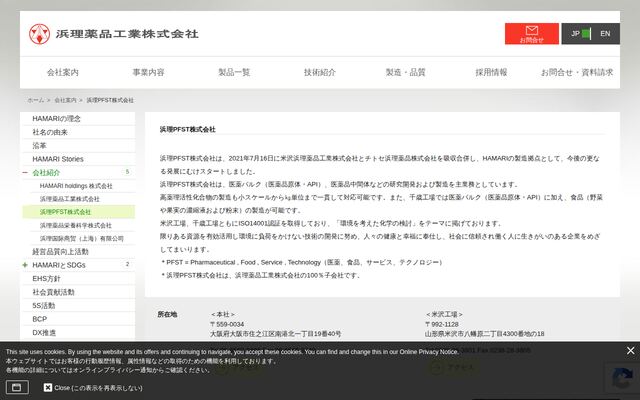The width and height of the screenshot is (640, 400).
Task: Open HAMARI holdings 株式会社 sub-item
Action: click(76, 186)
